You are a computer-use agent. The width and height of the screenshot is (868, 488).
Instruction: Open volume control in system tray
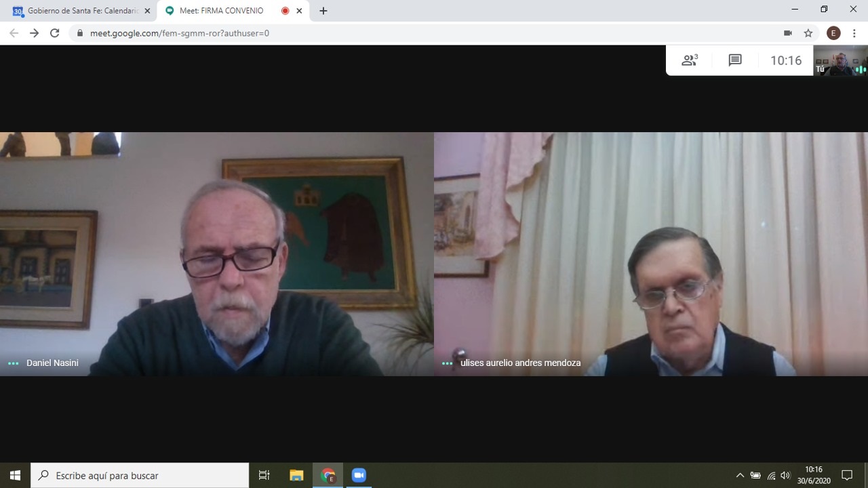click(x=785, y=475)
